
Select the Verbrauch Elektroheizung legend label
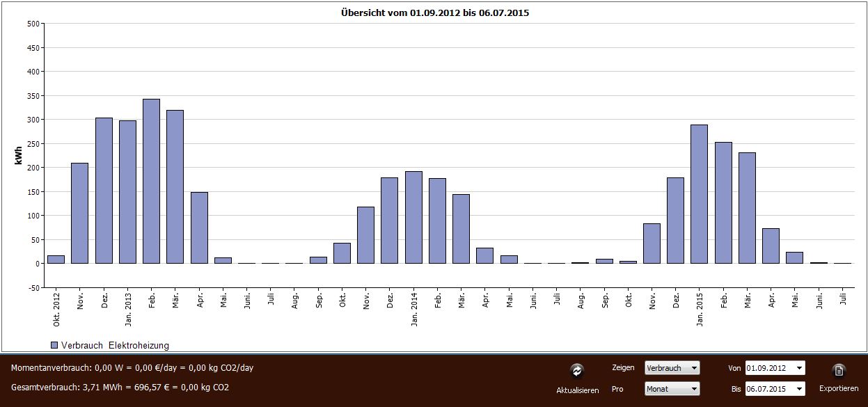[115, 345]
